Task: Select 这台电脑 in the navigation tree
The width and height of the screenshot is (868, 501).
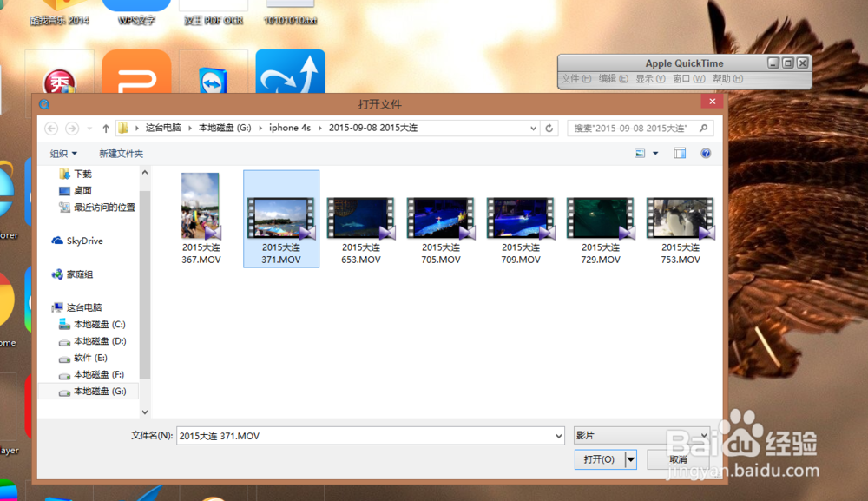Action: point(77,307)
